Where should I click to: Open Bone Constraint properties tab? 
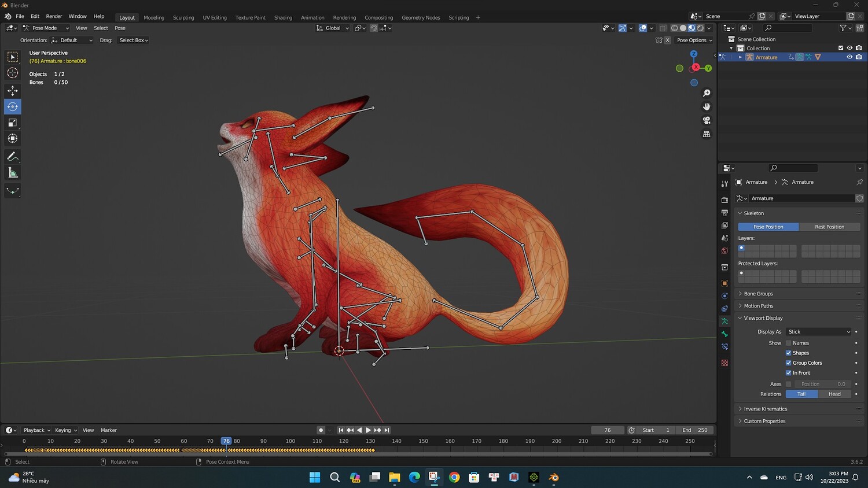click(x=724, y=347)
